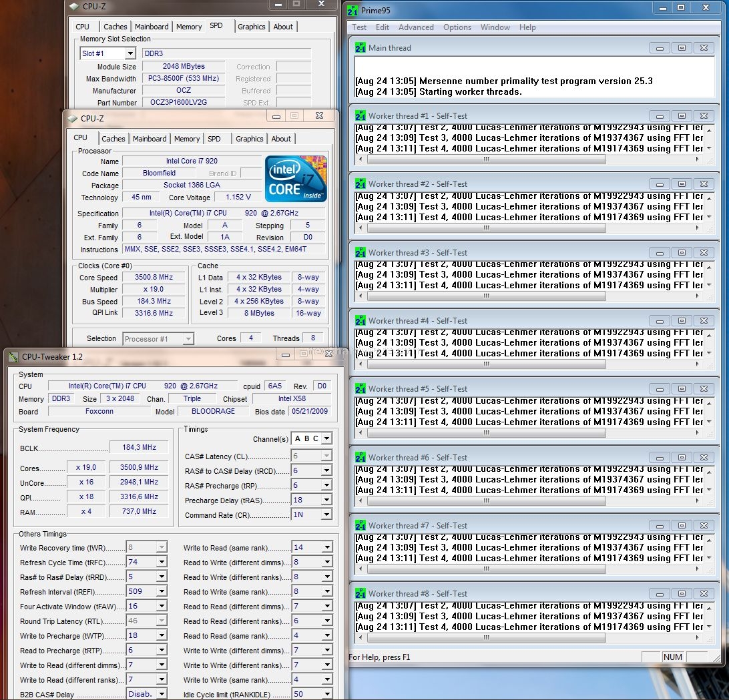The width and height of the screenshot is (729, 700).
Task: Click Worker thread #8 window icon
Action: 360,593
